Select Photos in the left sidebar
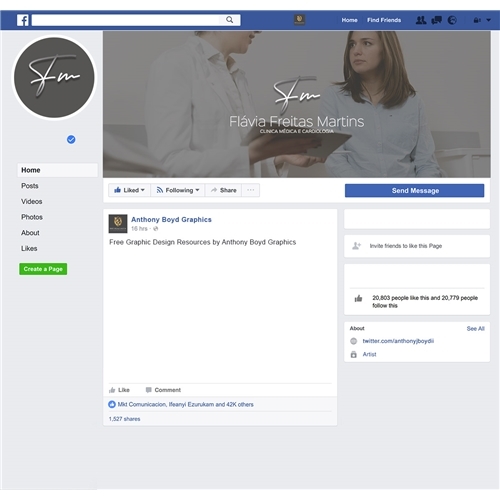This screenshot has height=500, width=500. 32,217
